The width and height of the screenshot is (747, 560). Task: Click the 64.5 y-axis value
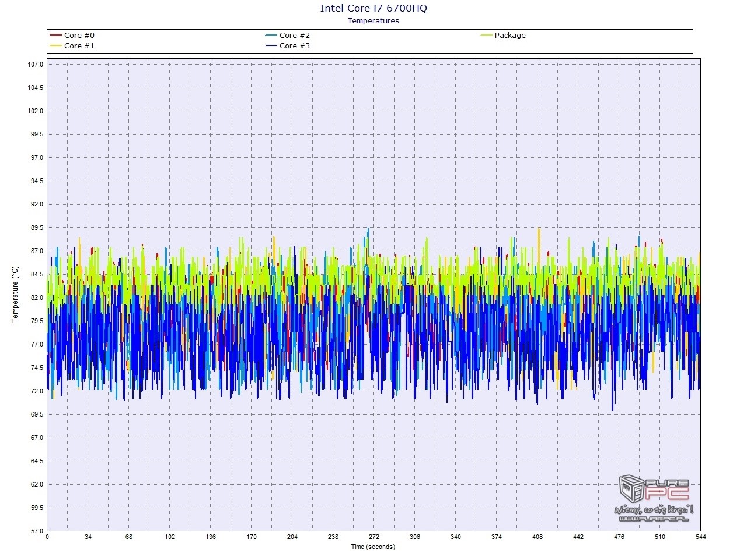click(x=37, y=461)
